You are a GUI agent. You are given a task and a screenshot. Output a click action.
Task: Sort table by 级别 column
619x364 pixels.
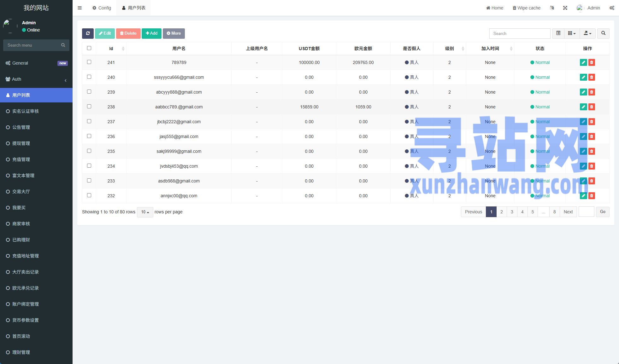(450, 49)
